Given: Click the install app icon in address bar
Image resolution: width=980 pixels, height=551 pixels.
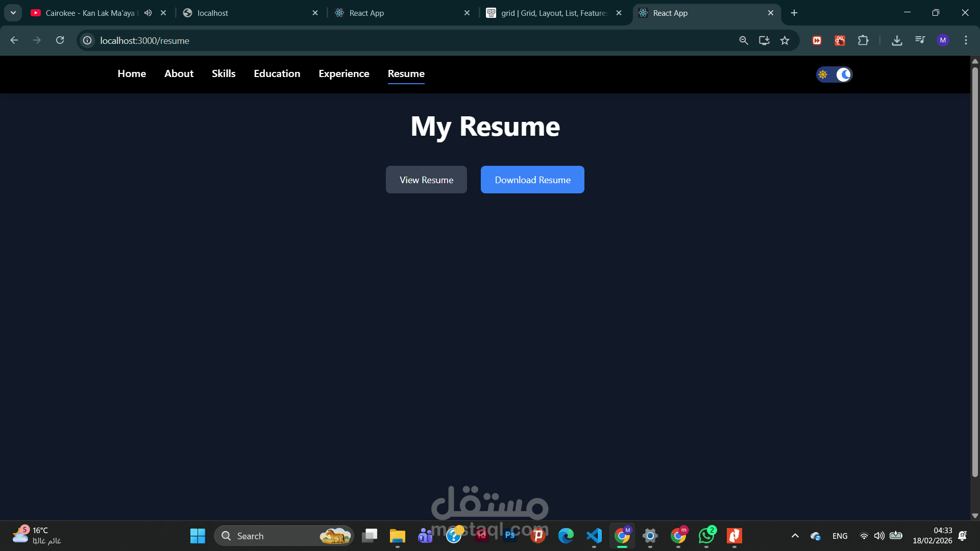Looking at the screenshot, I should [764, 40].
